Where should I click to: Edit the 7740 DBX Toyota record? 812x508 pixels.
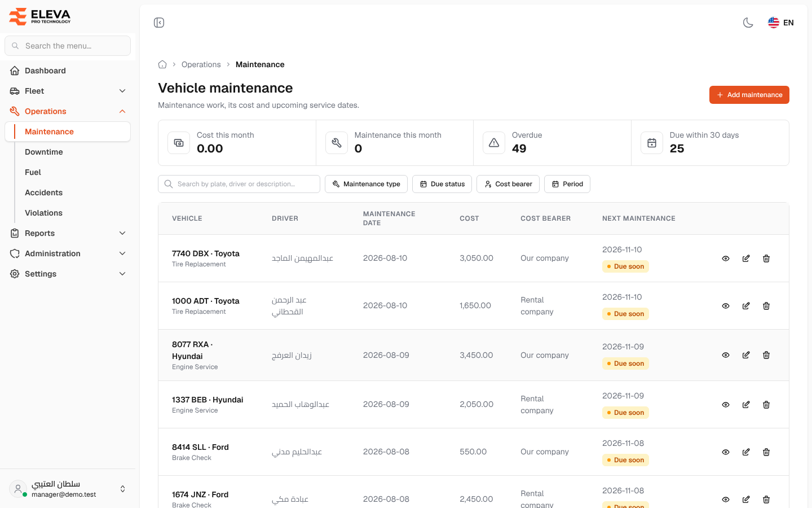[x=746, y=259]
